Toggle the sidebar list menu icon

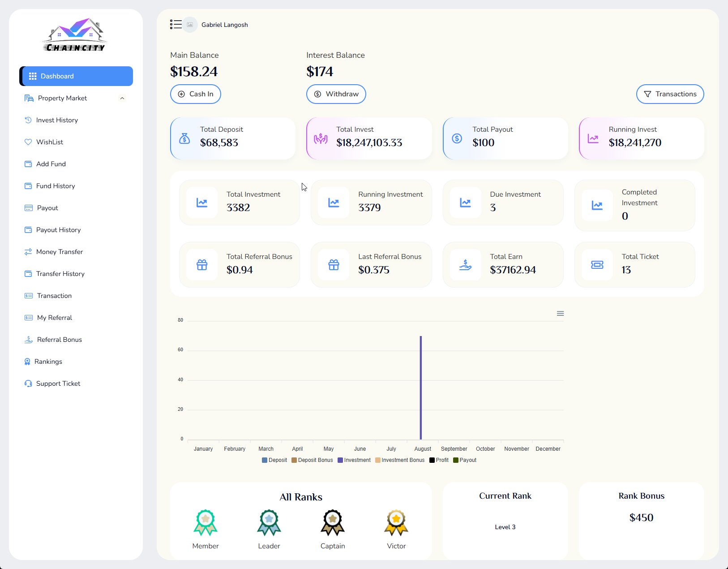coord(176,25)
